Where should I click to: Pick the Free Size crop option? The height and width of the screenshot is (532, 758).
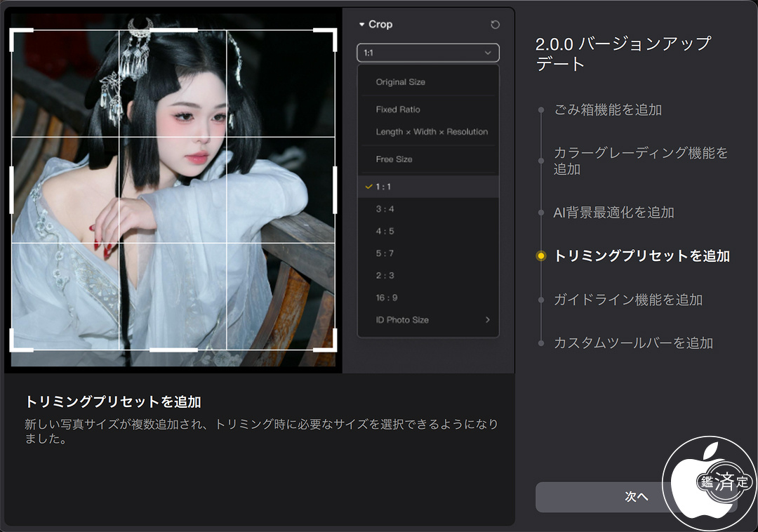point(394,159)
